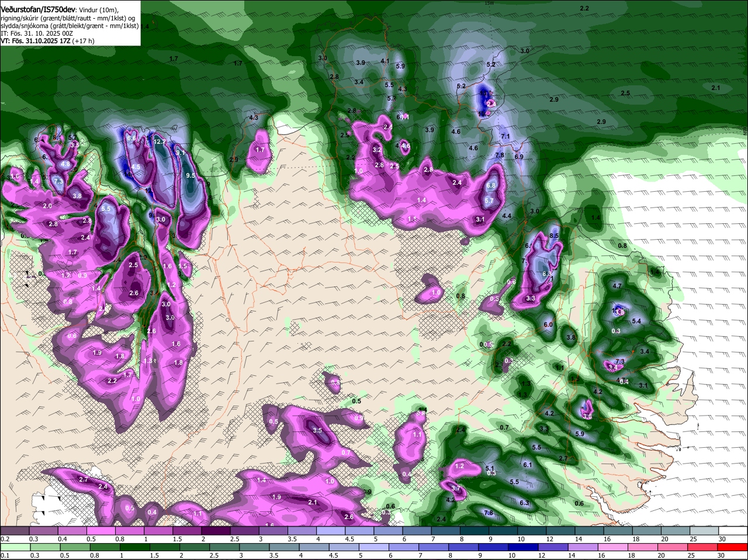Image resolution: width=748 pixels, height=560 pixels.
Task: Click the 9.5 precipitation value on the map
Action: tap(191, 175)
